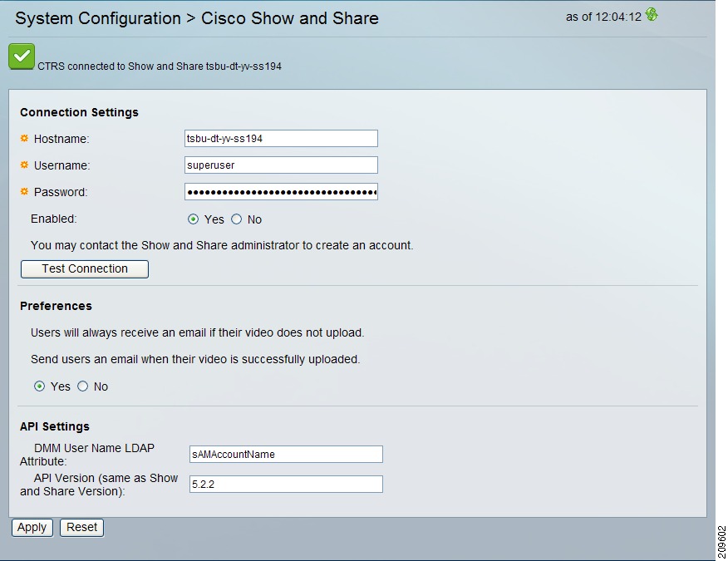This screenshot has height=561, width=728.
Task: Edit the DMM User Name LDAP Attribute field
Action: pos(286,454)
